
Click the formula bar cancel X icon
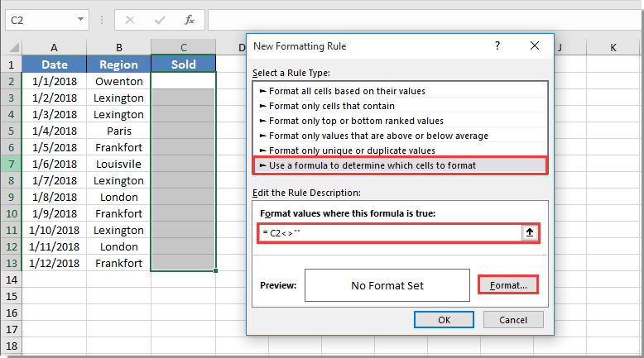click(130, 20)
